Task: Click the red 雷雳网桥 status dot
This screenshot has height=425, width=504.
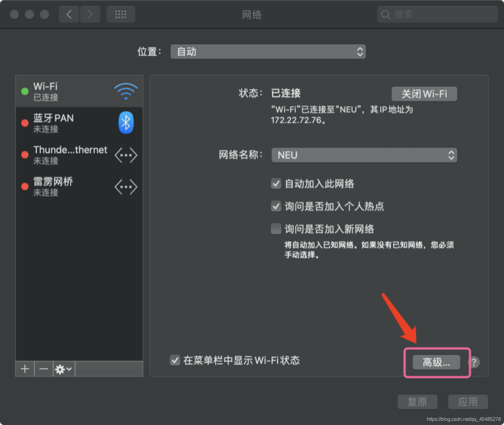Action: [x=25, y=186]
